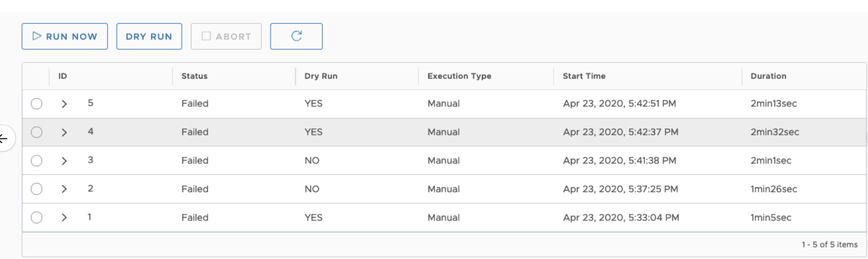Viewport: 868px width, 259px height.
Task: Click the collapse arrow on the left edge
Action: point(3,138)
